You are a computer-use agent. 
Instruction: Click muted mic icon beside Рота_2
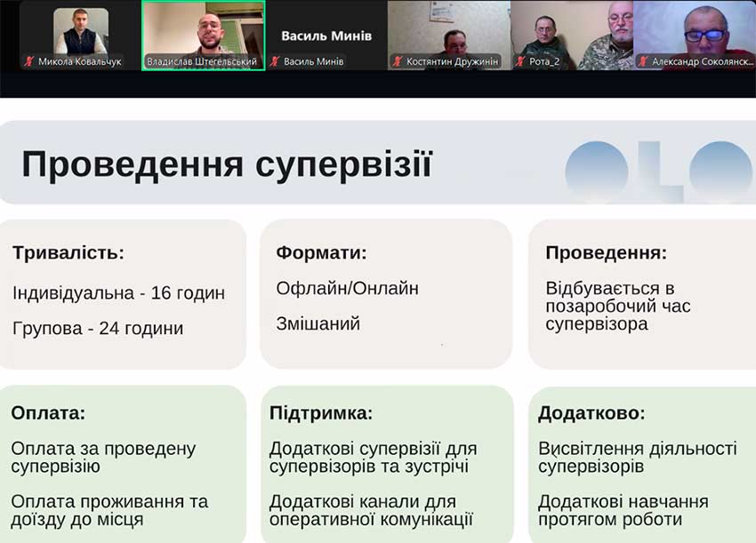click(x=520, y=62)
